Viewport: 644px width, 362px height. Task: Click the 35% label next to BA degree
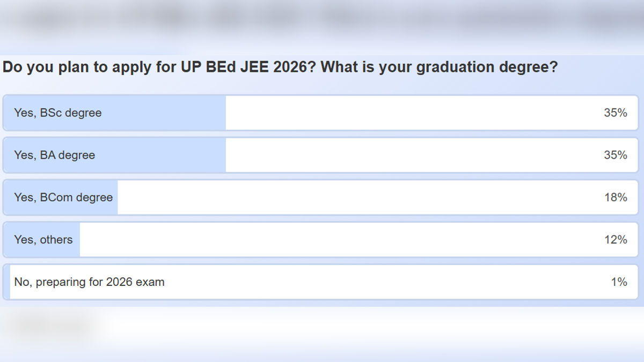click(616, 155)
